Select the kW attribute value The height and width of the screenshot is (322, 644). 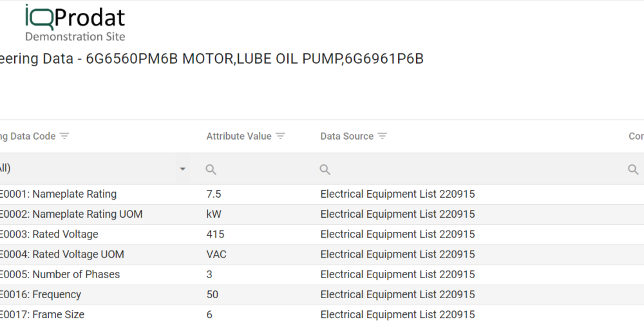pos(214,214)
